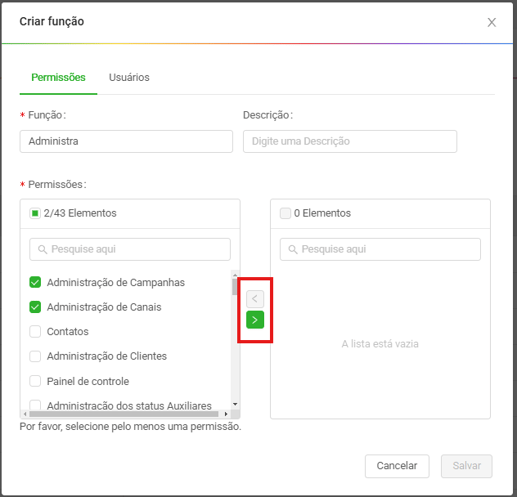Open the Permissões tab
Viewport: 517px width, 497px height.
coord(58,77)
